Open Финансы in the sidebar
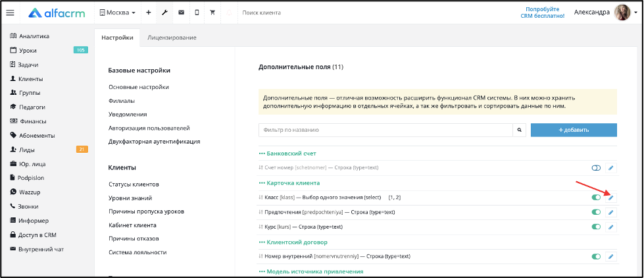The height and width of the screenshot is (278, 644). 28,121
